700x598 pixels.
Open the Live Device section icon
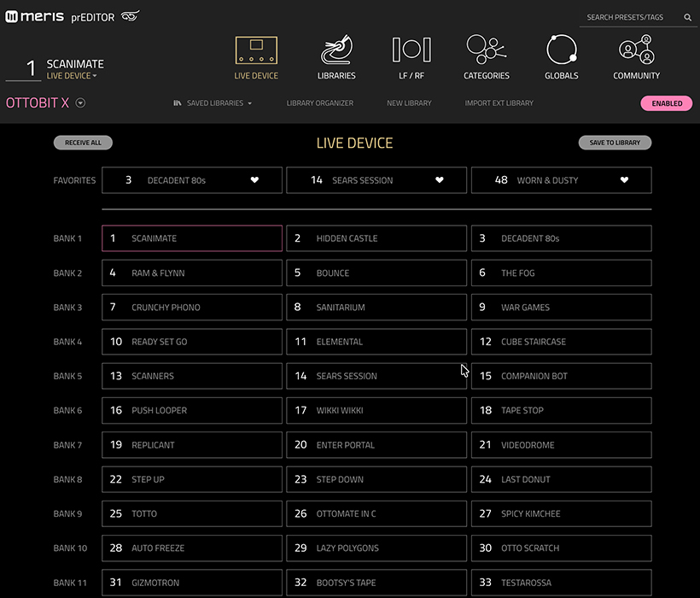click(256, 50)
